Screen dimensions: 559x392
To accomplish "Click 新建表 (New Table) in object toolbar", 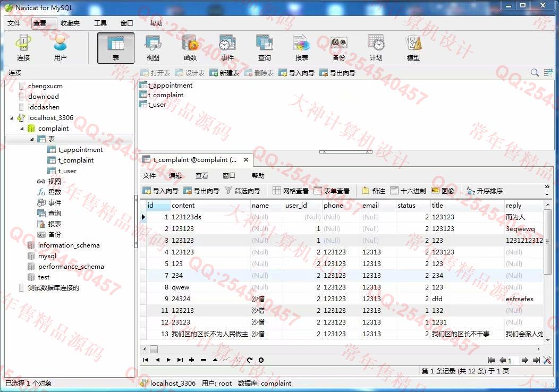I will [x=225, y=73].
